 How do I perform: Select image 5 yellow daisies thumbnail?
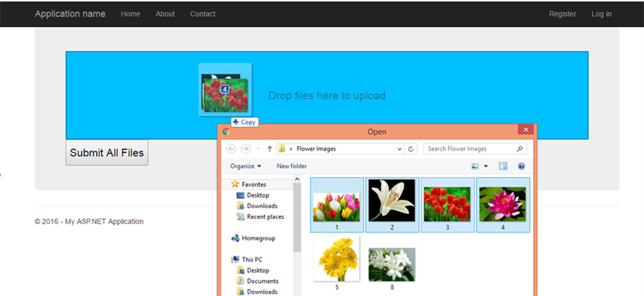337,262
